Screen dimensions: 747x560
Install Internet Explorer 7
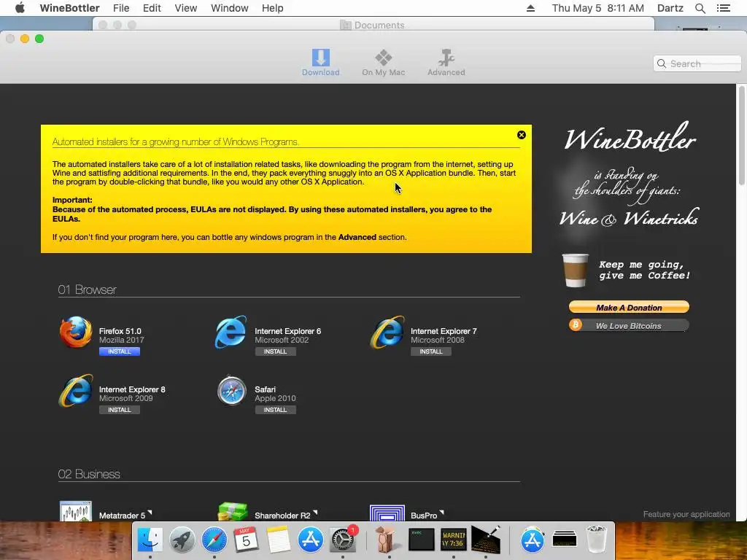[431, 351]
